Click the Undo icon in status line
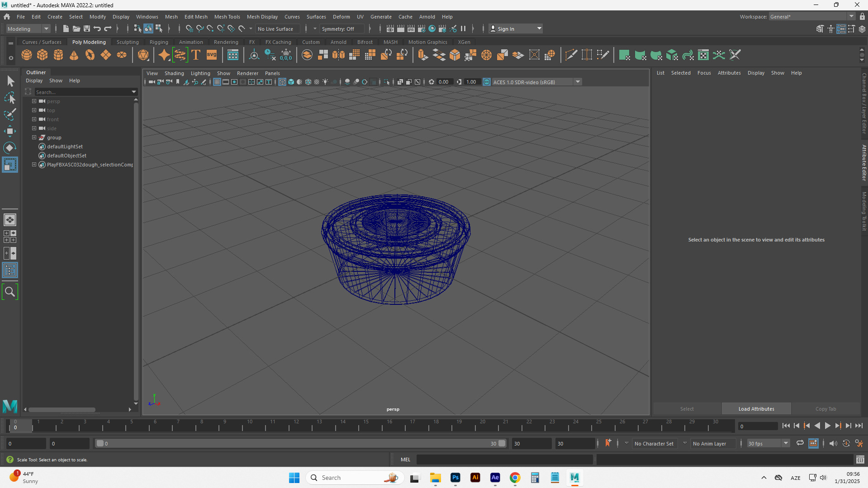 pos(97,28)
